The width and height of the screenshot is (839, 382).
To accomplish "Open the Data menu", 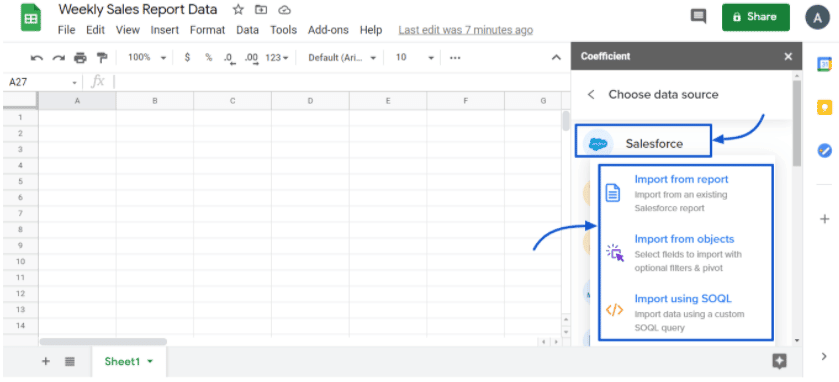I will [247, 30].
